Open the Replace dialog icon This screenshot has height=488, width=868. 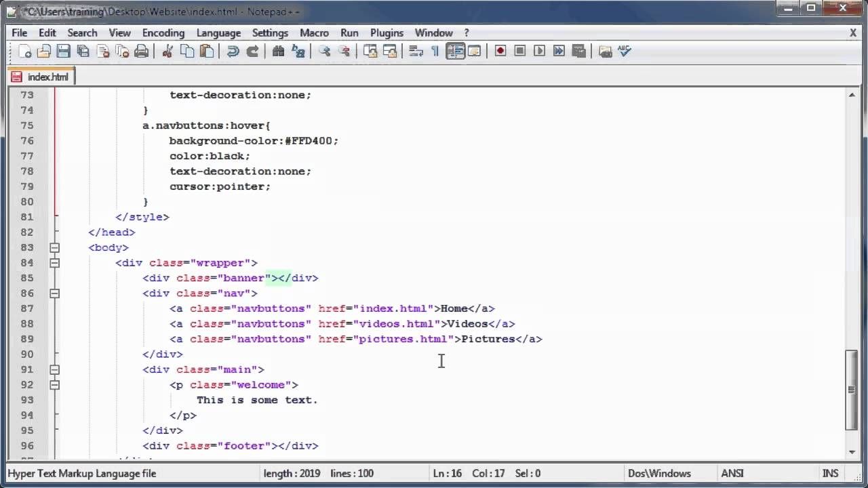point(298,52)
